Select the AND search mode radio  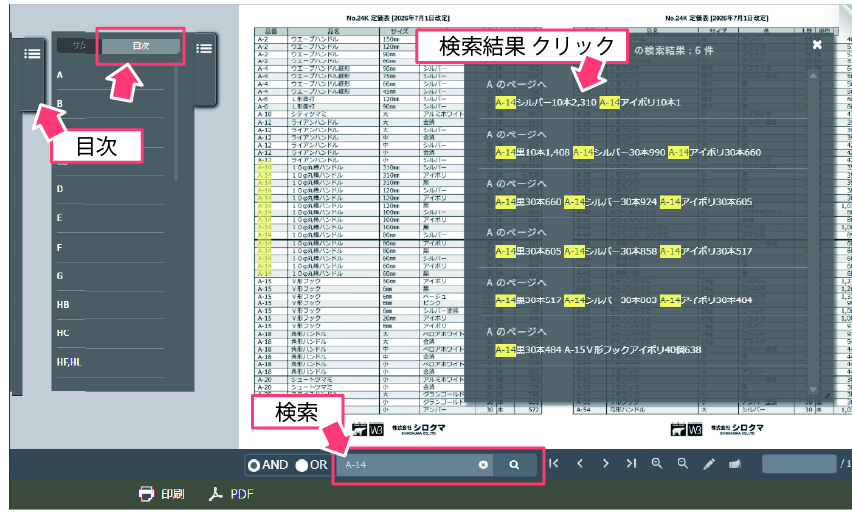tap(254, 466)
